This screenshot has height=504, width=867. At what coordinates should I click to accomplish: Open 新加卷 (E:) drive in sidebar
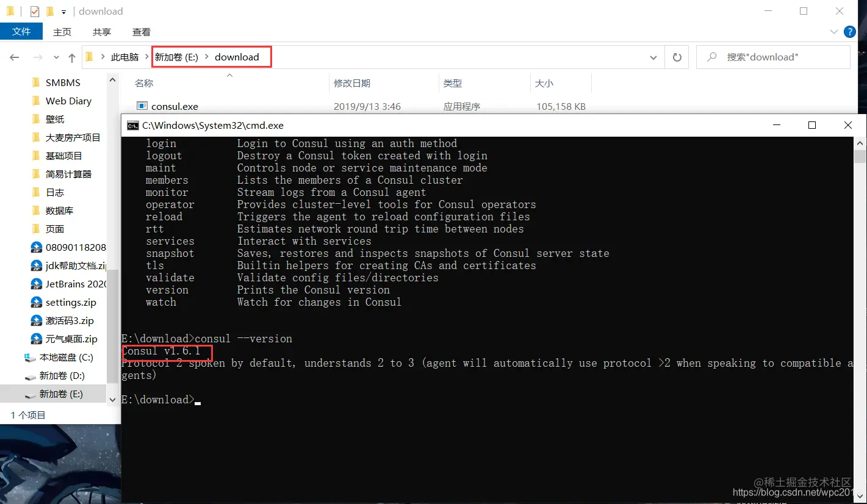(x=61, y=394)
